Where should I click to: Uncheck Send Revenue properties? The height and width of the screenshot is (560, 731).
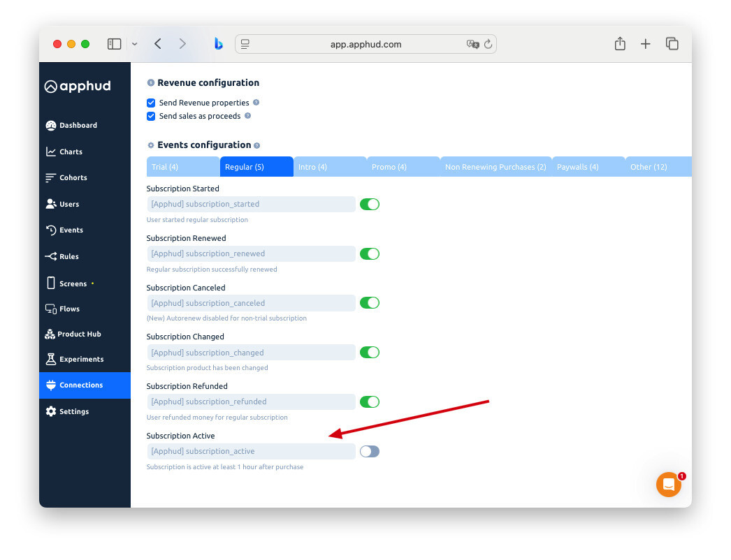[x=151, y=103]
